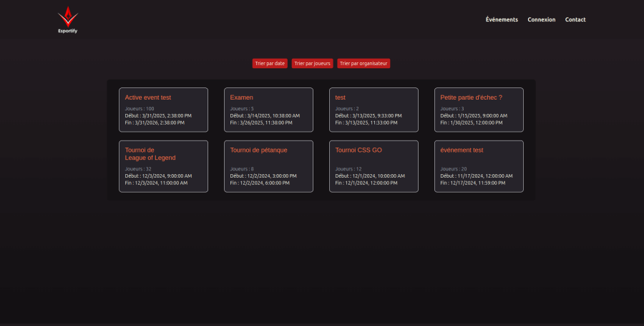Click Début : 3/31/2025, 2:38:00 PM
644x326 pixels.
pyautogui.click(x=158, y=115)
